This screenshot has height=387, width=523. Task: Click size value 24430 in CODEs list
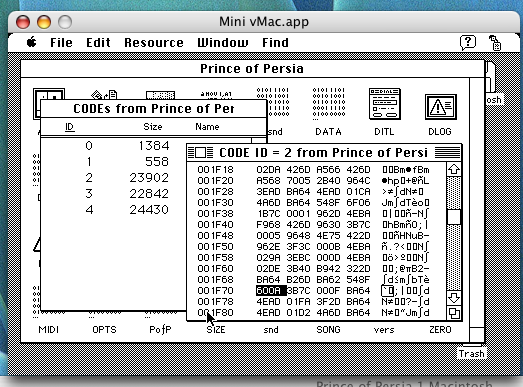point(149,210)
